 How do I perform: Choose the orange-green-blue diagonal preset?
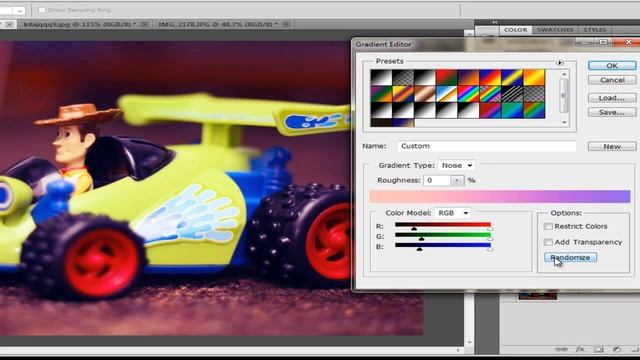click(534, 110)
